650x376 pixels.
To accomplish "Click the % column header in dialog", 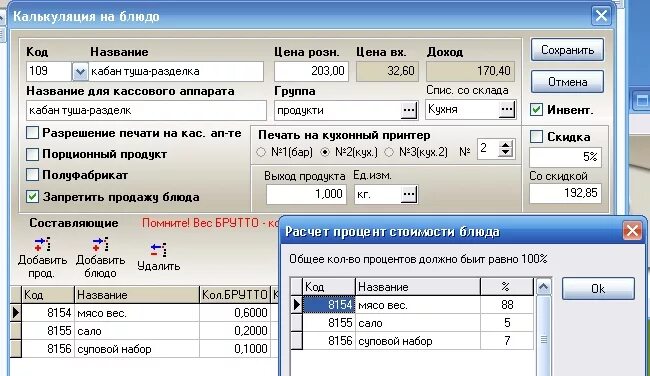I will click(507, 287).
